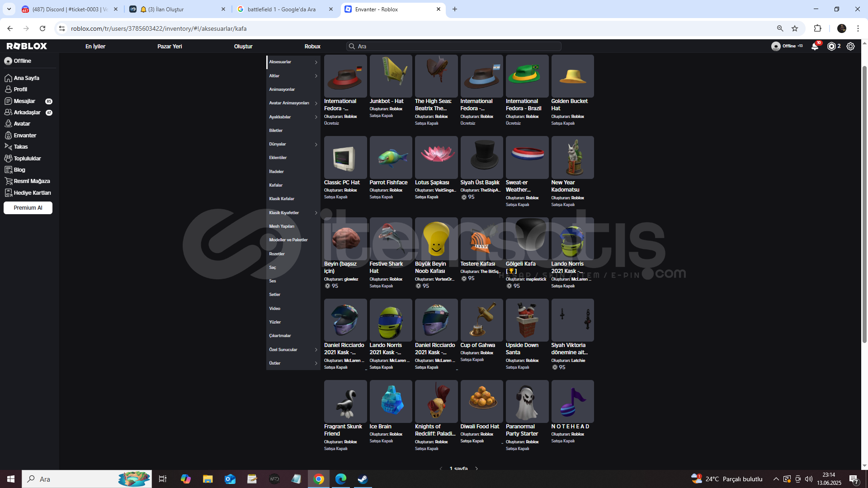Bookmark this page with the star icon
The image size is (868, 488).
(x=795, y=28)
